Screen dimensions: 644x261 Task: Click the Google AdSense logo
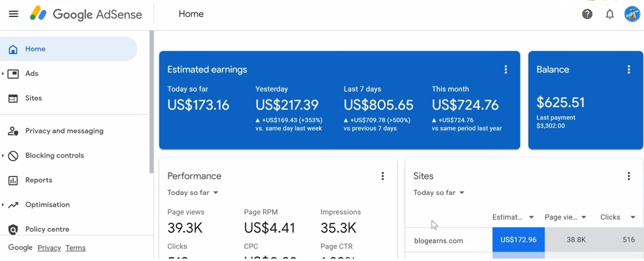[85, 14]
